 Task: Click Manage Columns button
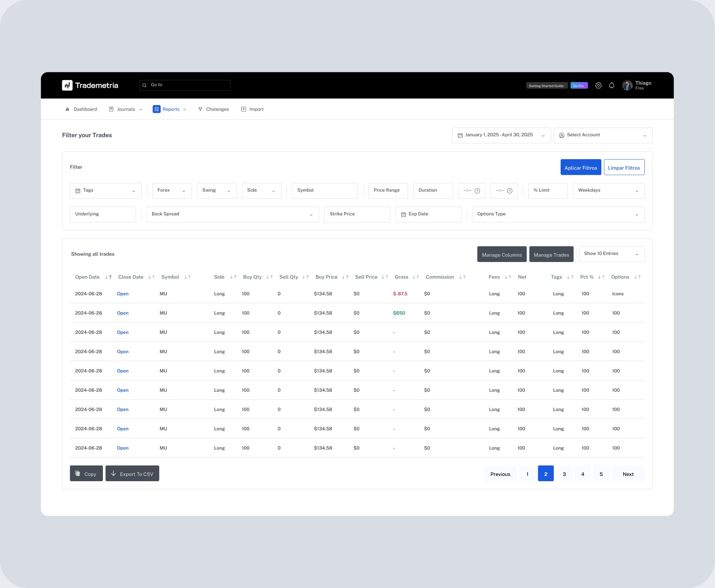click(502, 254)
